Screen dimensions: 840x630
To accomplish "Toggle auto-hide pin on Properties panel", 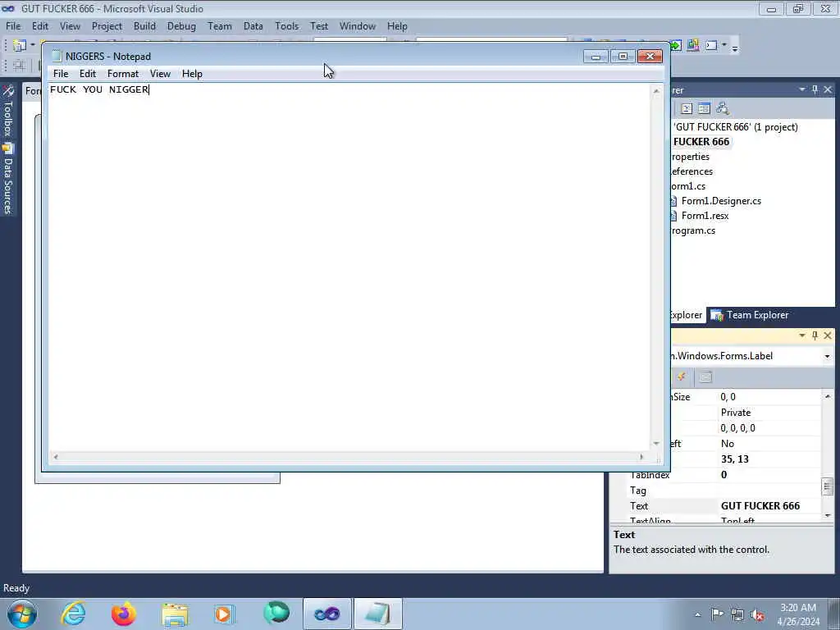I will pos(815,336).
